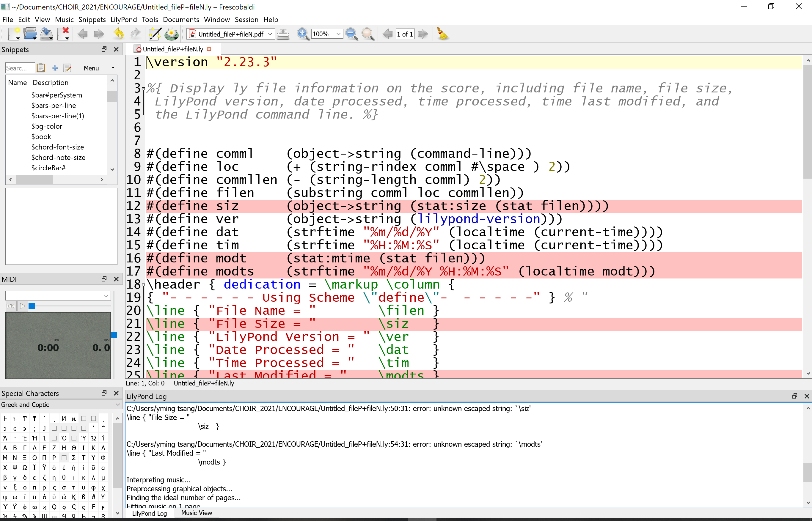Close the Untitled_fileP+fileN.ly tab
The height and width of the screenshot is (521, 812).
point(209,49)
